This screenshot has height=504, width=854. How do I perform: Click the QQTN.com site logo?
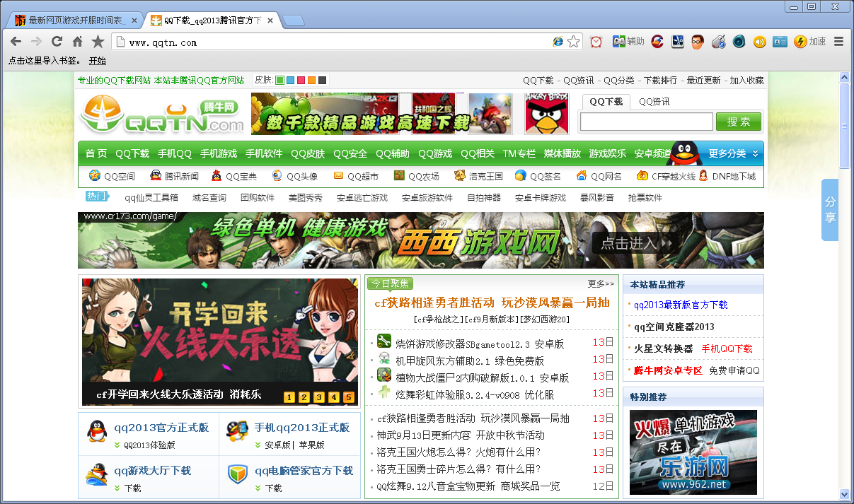pos(163,115)
